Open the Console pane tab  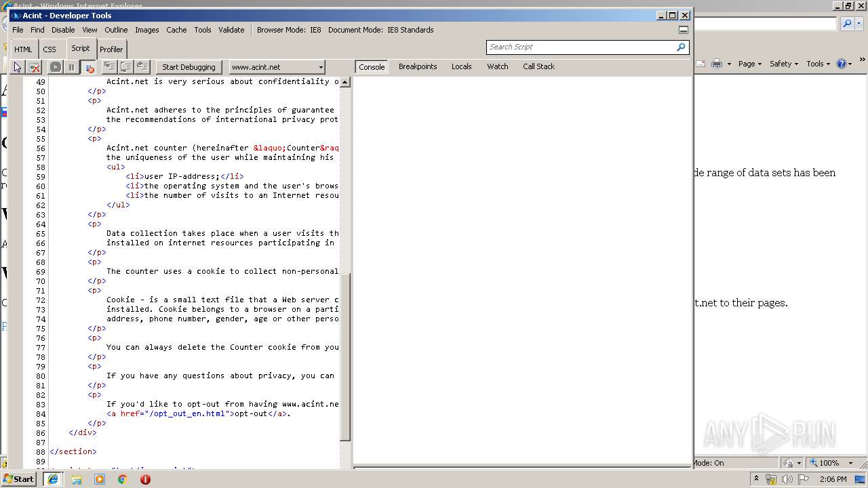[x=372, y=67]
